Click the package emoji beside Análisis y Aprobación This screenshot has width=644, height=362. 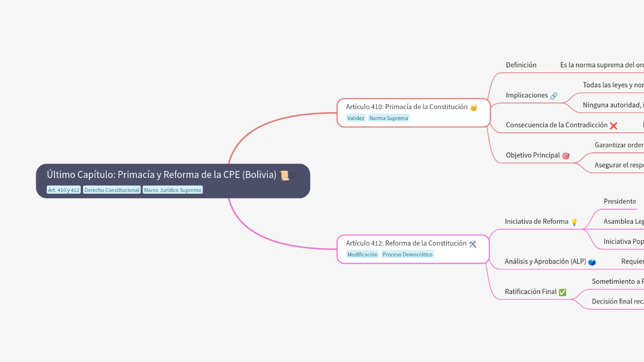[x=592, y=261]
